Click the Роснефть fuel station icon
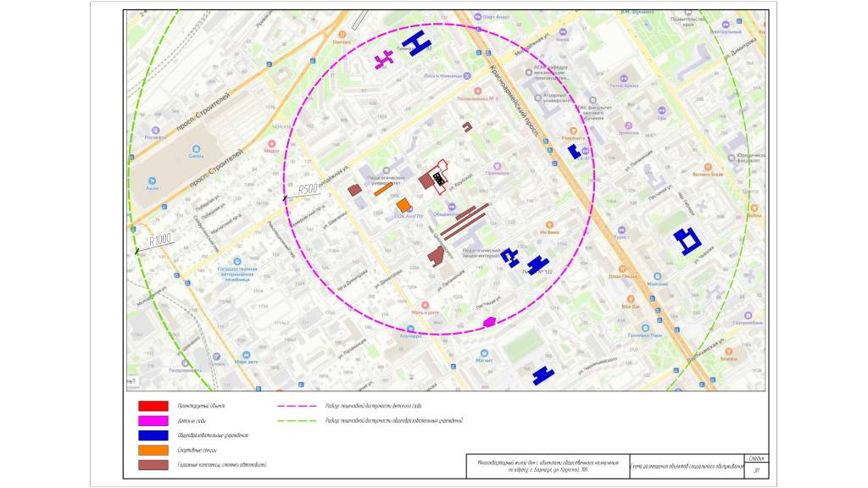This screenshot has height=488, width=868. click(155, 130)
